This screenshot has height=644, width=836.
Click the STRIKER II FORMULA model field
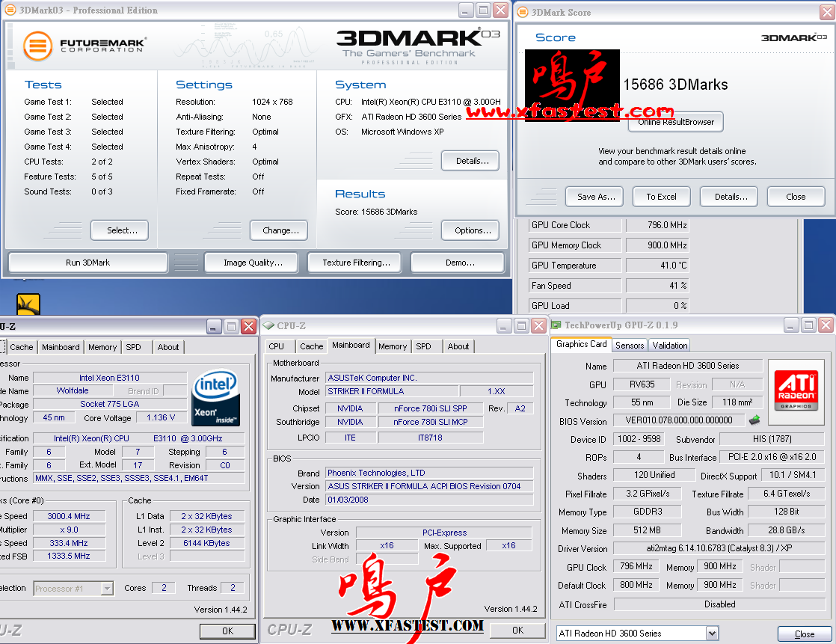[x=392, y=391]
